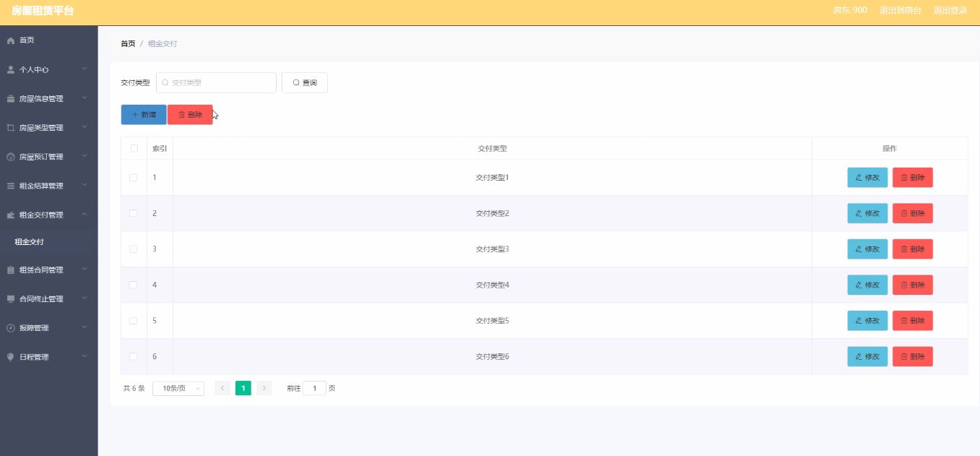Screen dimensions: 980x456
Task: Click pencil icon on 交付类型6 row
Action: tap(858, 356)
